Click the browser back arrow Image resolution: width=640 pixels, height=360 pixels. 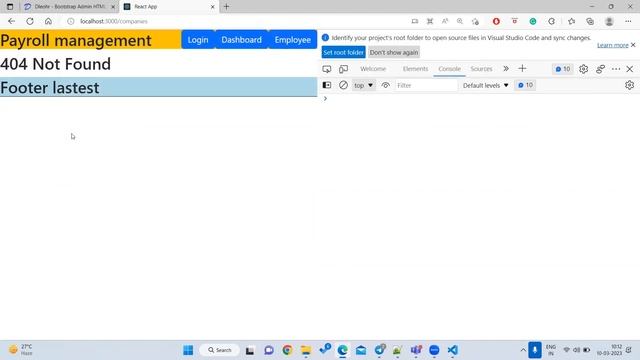(x=11, y=21)
